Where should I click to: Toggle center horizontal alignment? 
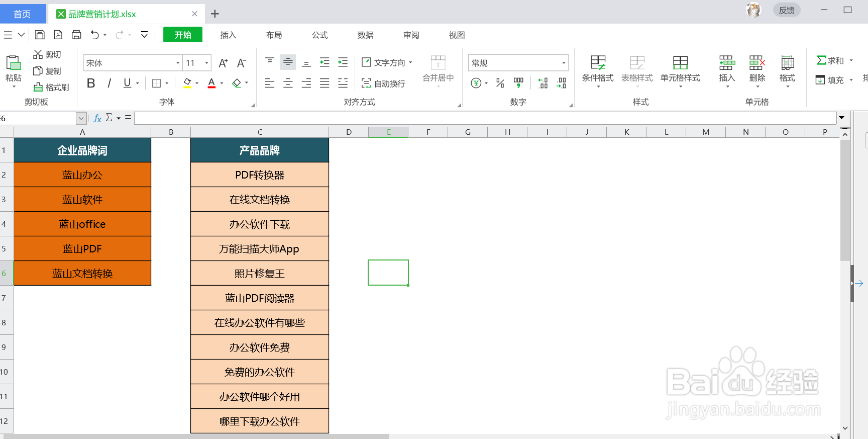[x=288, y=83]
